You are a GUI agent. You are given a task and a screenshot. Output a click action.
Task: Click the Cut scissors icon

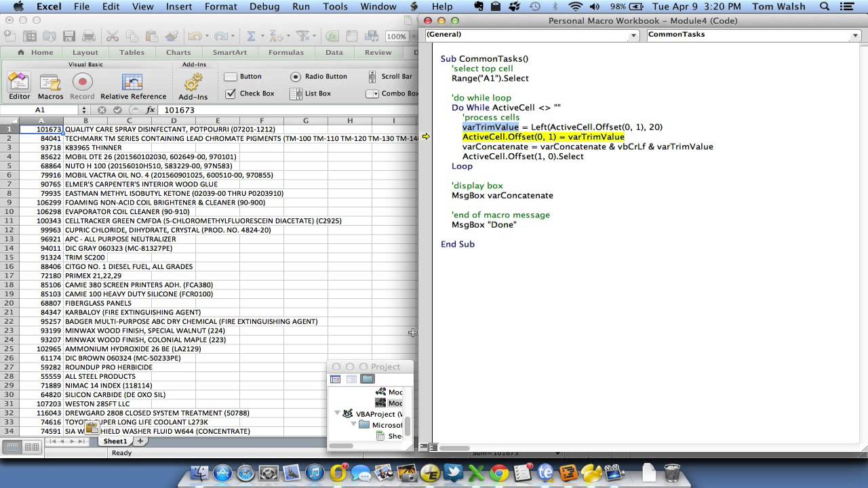(x=113, y=37)
